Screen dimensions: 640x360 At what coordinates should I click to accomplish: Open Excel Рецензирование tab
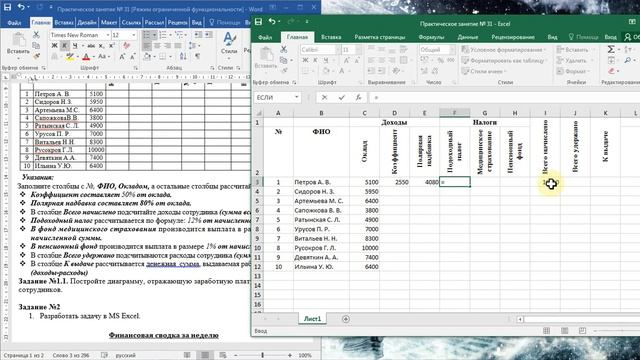tap(513, 37)
